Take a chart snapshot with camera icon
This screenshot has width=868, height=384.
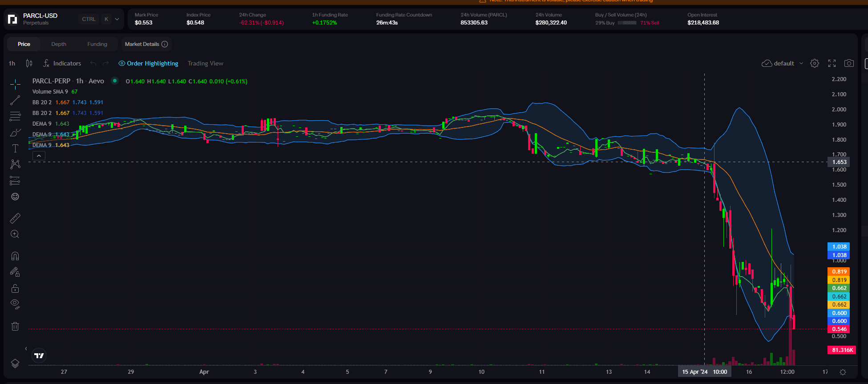point(849,63)
